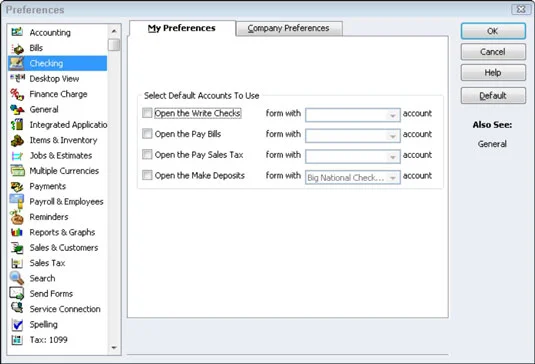Viewport: 535px width, 364px height.
Task: Click the Reports & Graphs icon
Action: coord(17,232)
